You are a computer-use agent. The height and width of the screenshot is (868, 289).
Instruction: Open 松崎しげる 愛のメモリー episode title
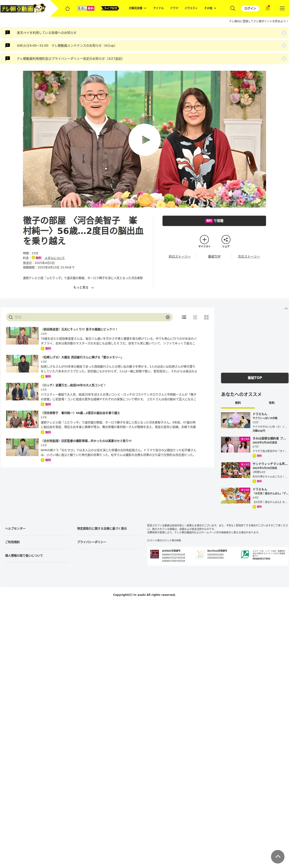82,357
